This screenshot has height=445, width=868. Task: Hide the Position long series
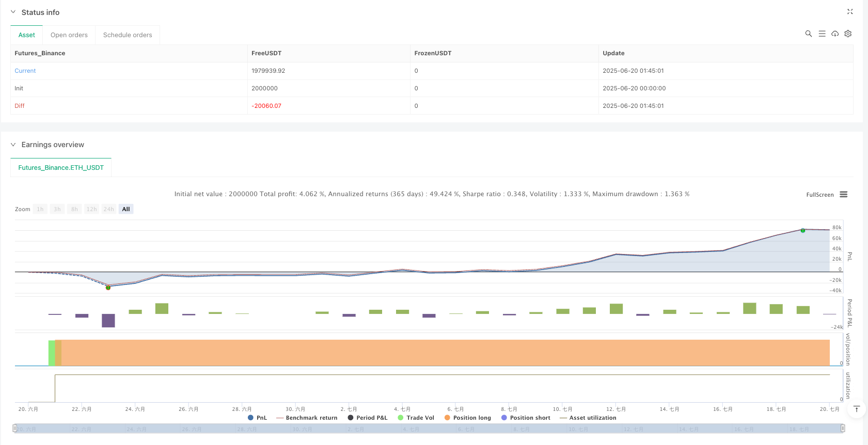(x=467, y=418)
